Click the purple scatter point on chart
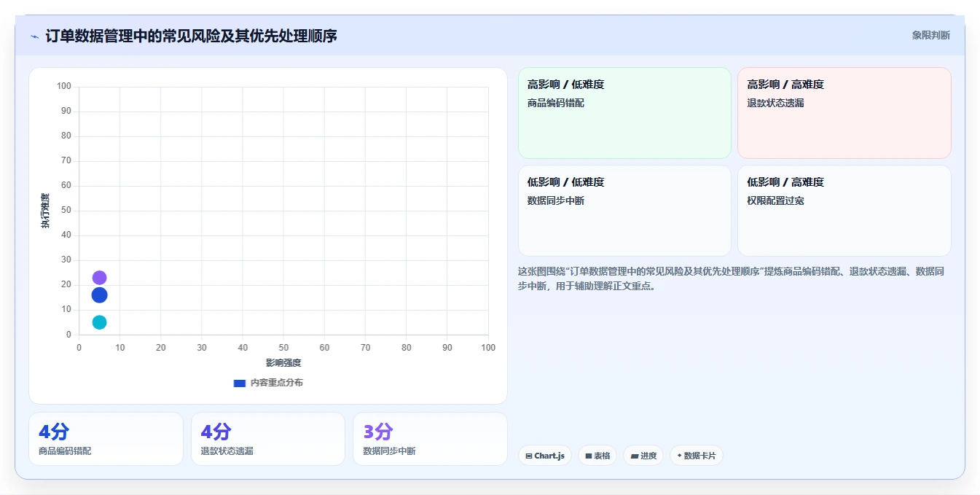The width and height of the screenshot is (980, 495). pos(99,278)
